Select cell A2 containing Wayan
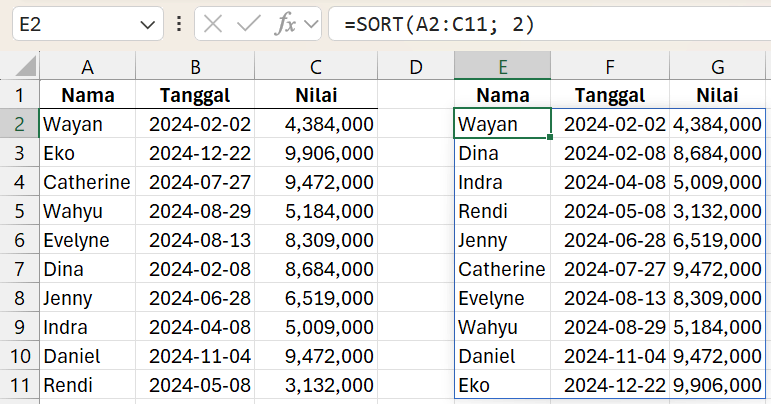This screenshot has width=771, height=404. tap(88, 124)
